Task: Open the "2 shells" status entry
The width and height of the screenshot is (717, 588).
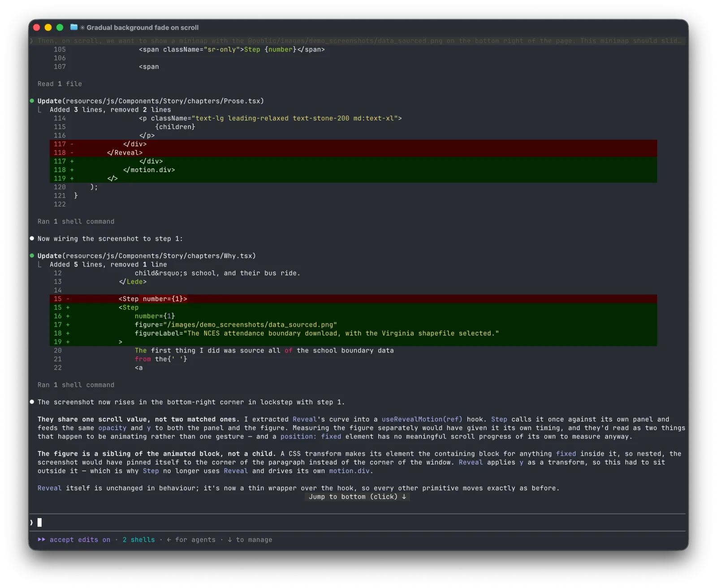Action: point(138,540)
